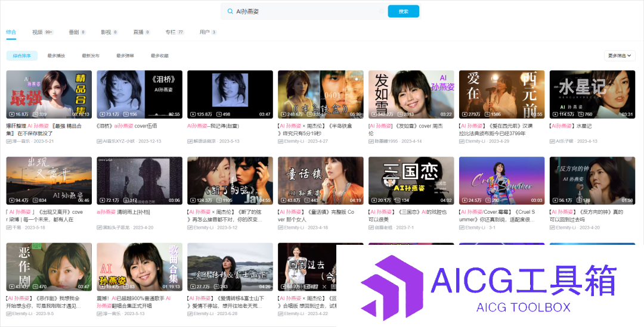Click UP icon beside Eternity-Li 2023-9-5

coord(8,313)
